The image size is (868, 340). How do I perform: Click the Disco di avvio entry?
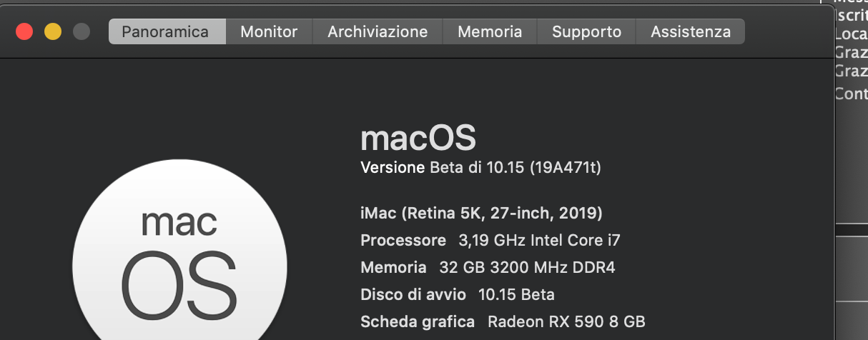point(458,294)
